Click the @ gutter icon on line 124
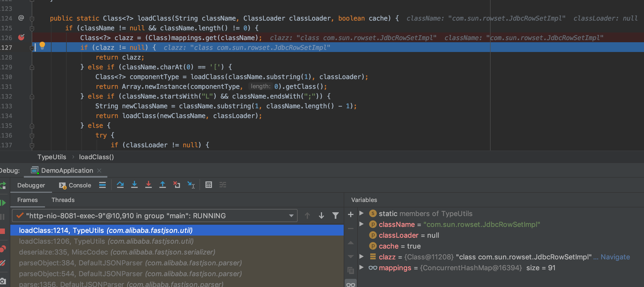 pyautogui.click(x=21, y=18)
